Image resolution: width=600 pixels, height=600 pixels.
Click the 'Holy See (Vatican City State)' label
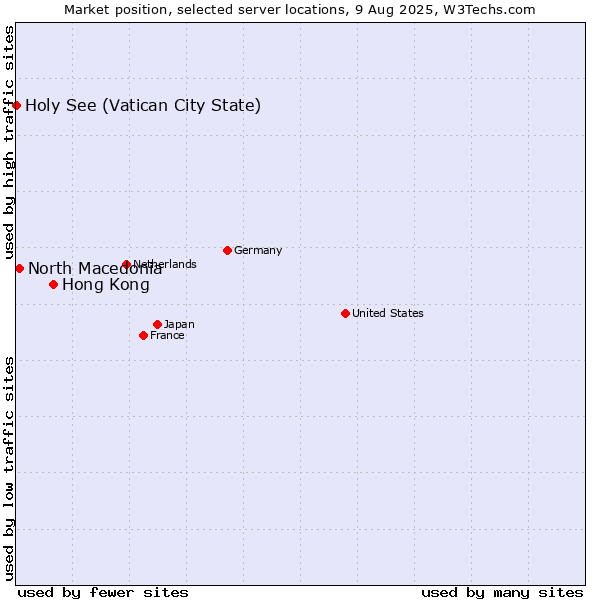[143, 106]
